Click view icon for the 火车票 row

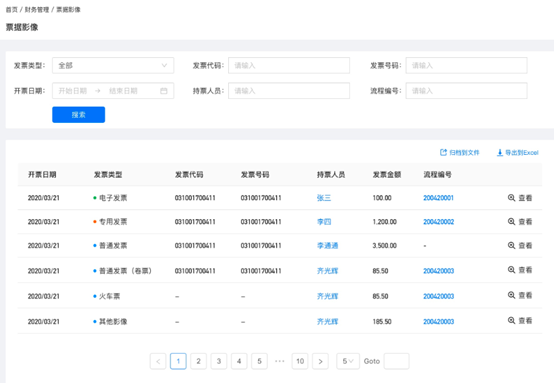[511, 295]
